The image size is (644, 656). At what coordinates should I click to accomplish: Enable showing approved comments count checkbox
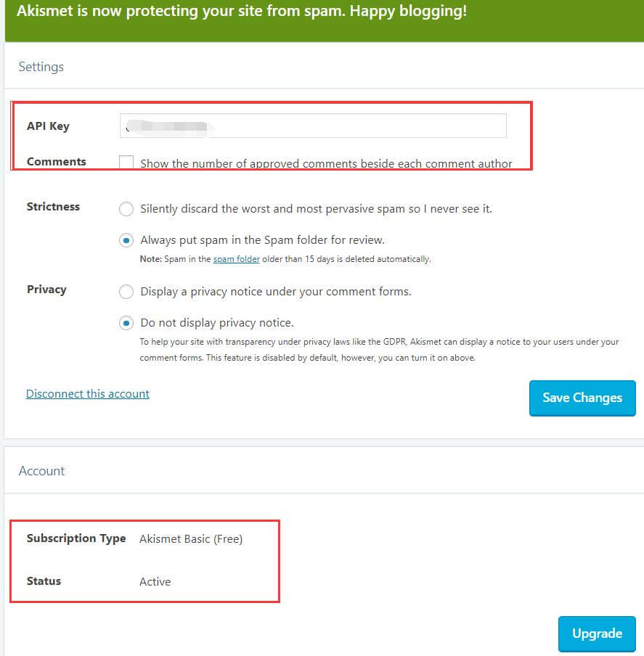click(x=126, y=163)
